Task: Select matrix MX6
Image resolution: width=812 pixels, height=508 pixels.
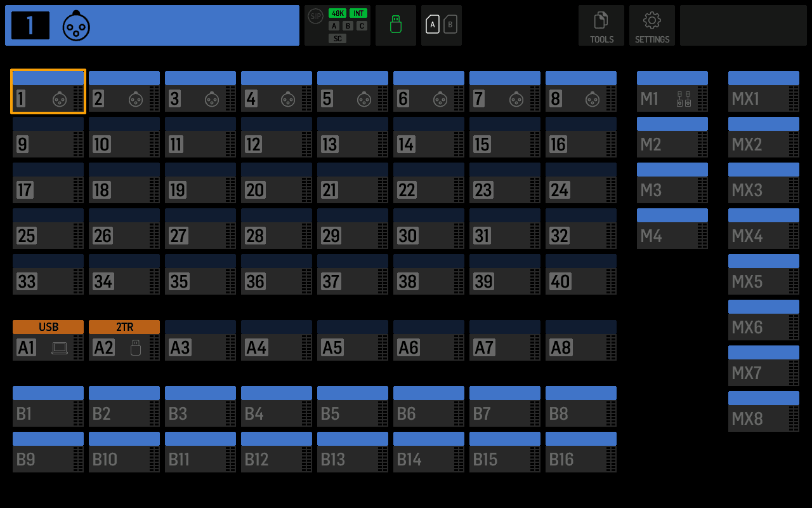Action: point(764,320)
